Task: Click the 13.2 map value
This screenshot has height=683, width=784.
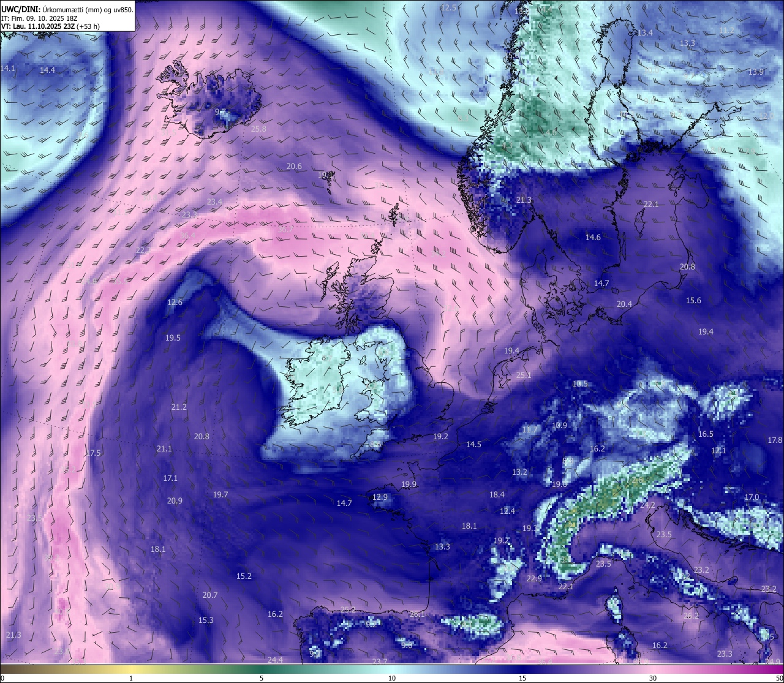Action: pyautogui.click(x=519, y=472)
